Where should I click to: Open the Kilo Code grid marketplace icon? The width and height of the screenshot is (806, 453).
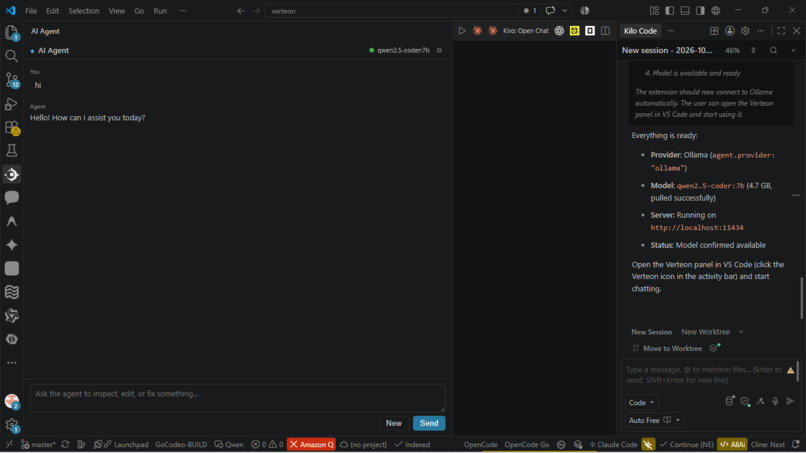click(x=714, y=31)
